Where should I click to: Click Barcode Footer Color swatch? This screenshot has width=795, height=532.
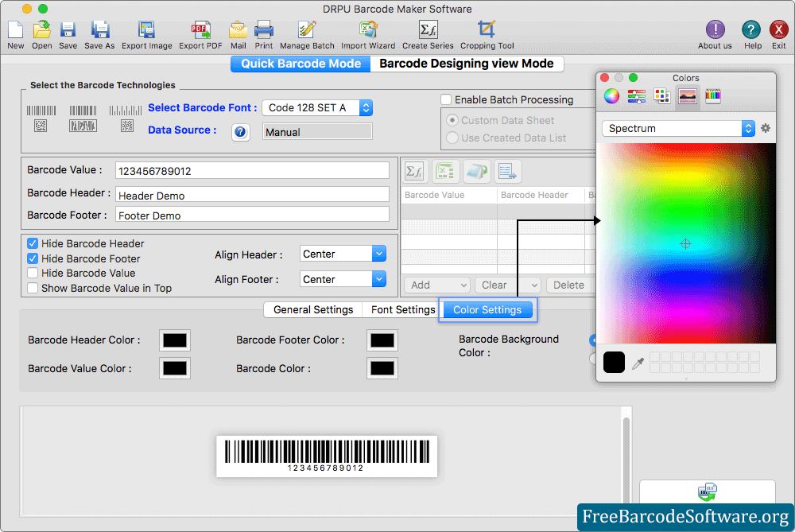tap(382, 340)
